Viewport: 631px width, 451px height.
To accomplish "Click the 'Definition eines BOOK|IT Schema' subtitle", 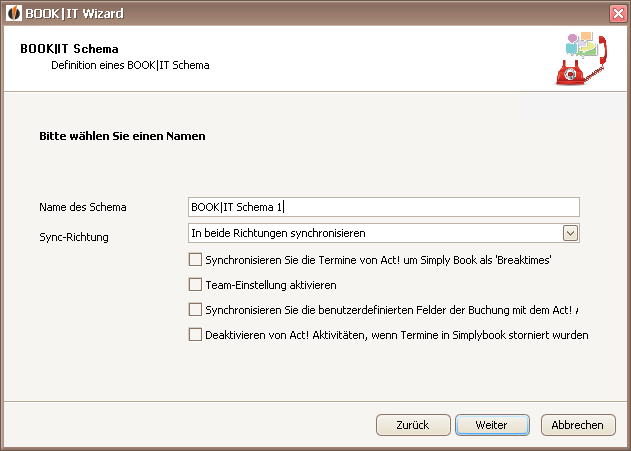I will pos(130,65).
